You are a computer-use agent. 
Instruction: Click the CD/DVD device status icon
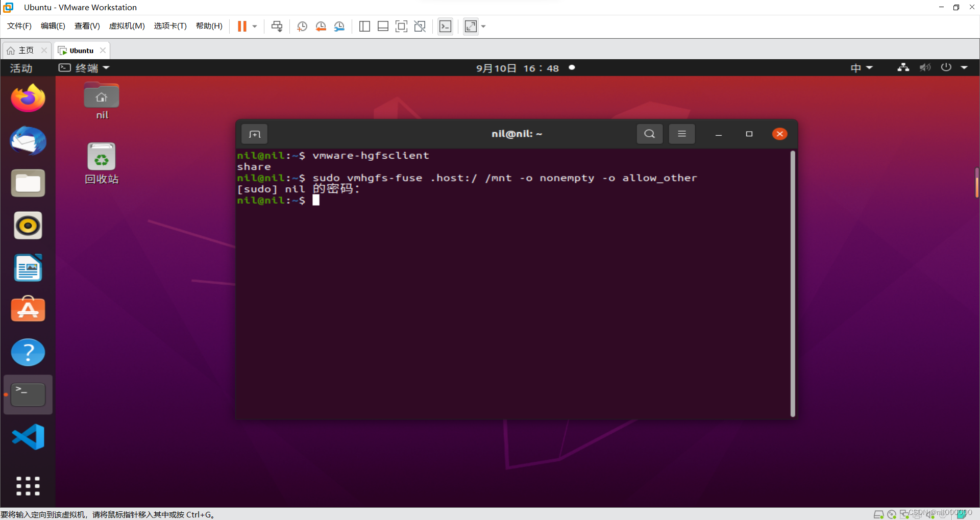892,514
